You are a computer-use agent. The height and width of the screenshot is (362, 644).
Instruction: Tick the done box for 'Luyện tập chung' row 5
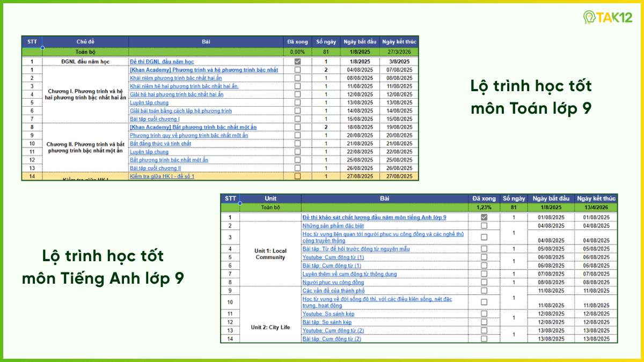(296, 102)
